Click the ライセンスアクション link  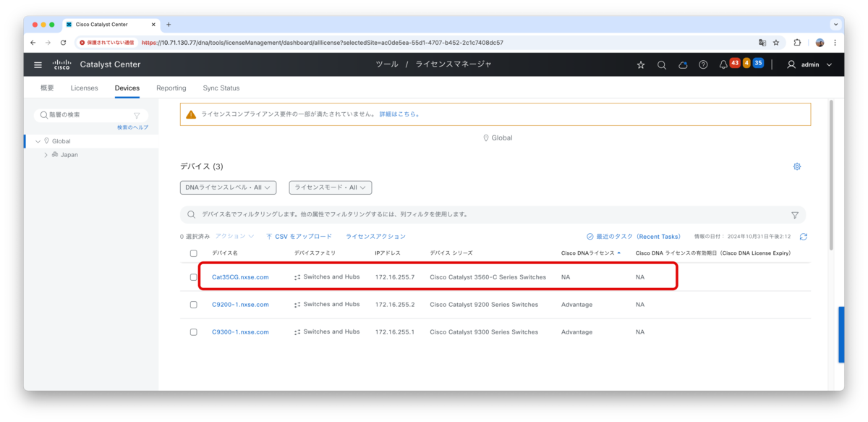375,237
